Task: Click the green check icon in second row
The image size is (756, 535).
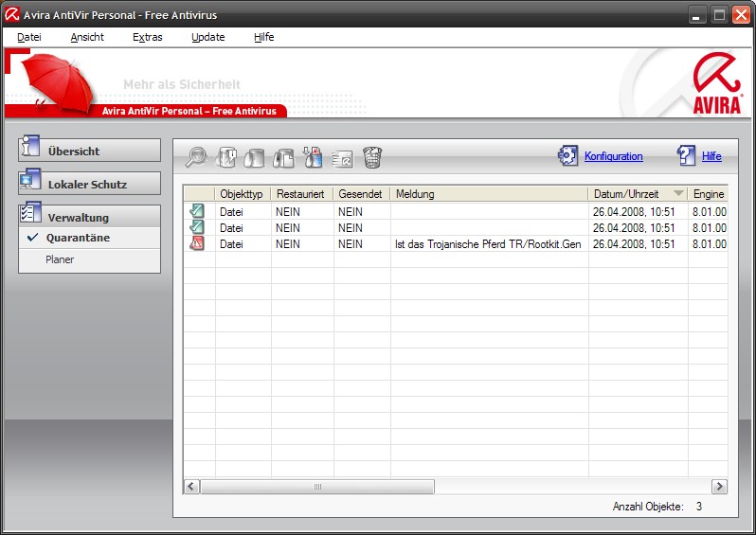Action: (197, 226)
